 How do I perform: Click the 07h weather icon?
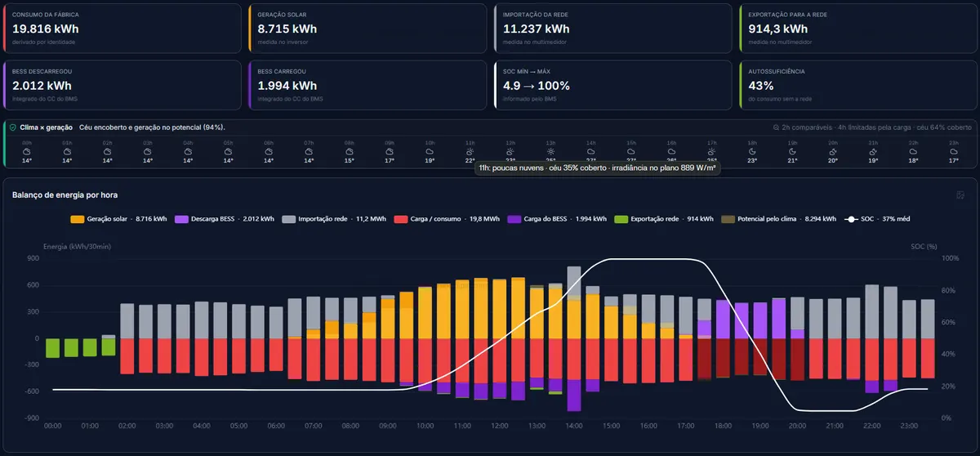point(309,151)
